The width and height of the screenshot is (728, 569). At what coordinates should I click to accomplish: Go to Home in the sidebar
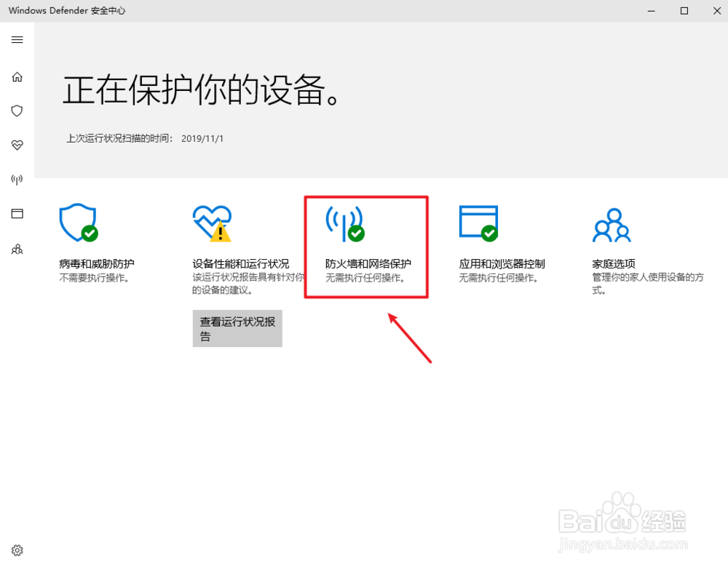17,76
